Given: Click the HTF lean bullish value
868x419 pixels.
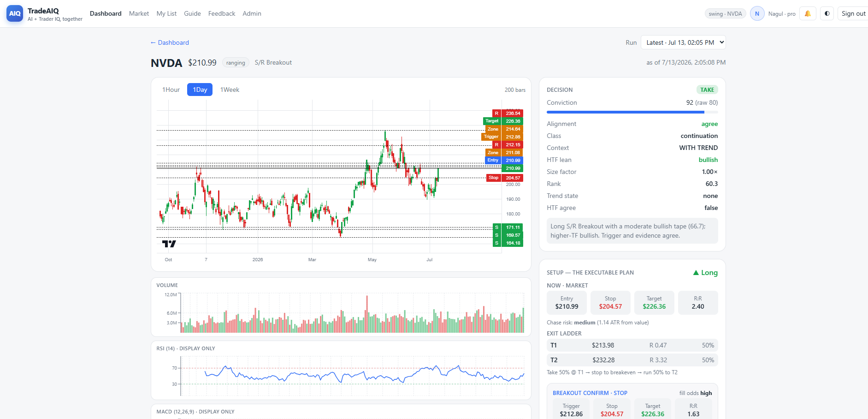Looking at the screenshot, I should (708, 160).
